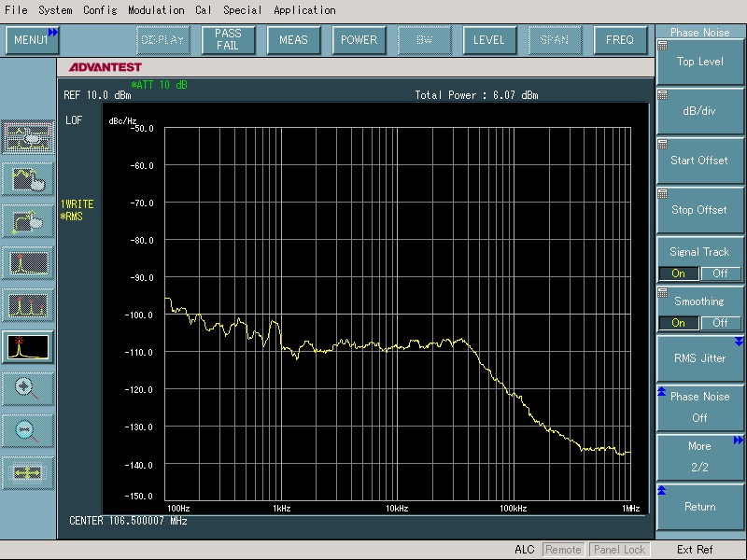Toggle Panel Lock in status bar

pyautogui.click(x=619, y=550)
